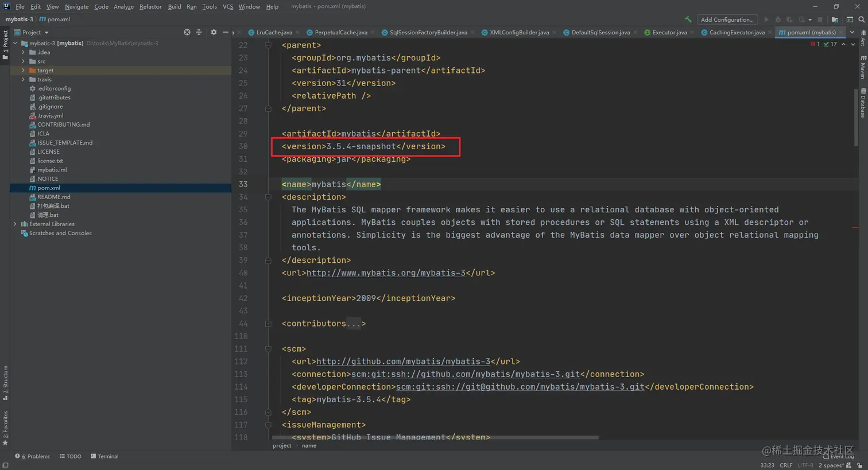
Task: Click '2 spaces' indent setting in status bar
Action: click(x=831, y=465)
